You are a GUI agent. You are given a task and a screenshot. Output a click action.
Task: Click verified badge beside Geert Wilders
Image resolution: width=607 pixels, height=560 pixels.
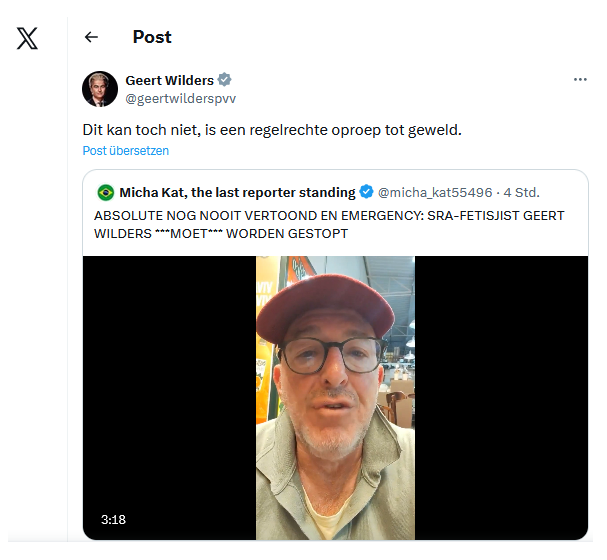(x=225, y=80)
